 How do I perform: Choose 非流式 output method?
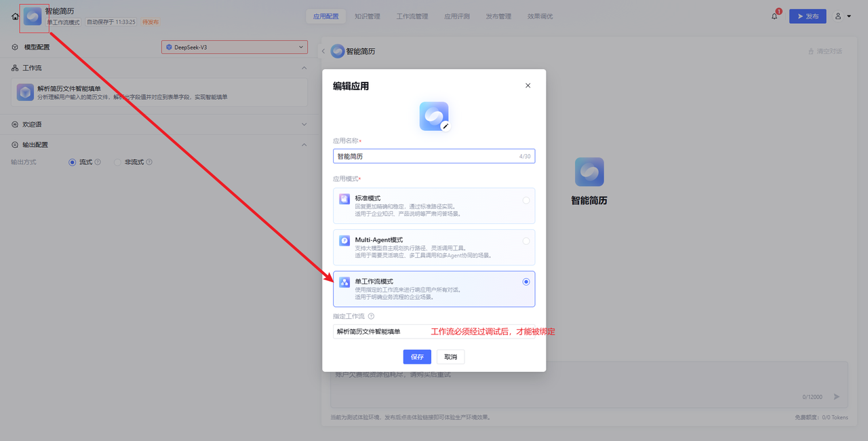[x=118, y=162]
